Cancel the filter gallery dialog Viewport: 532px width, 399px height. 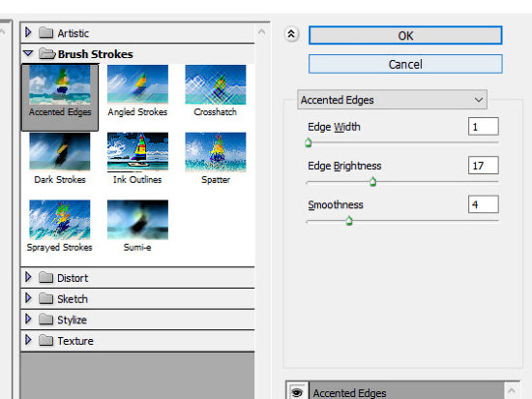[405, 64]
